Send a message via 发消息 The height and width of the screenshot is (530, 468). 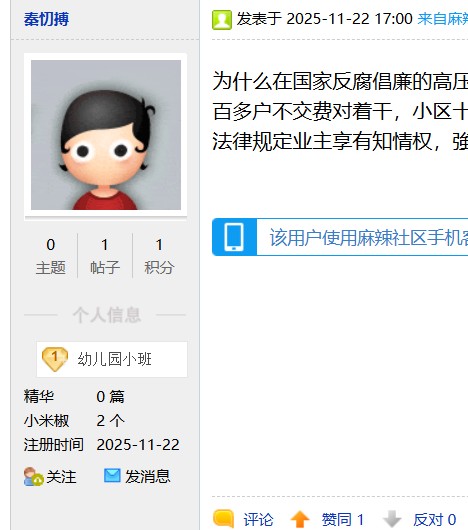click(x=148, y=477)
